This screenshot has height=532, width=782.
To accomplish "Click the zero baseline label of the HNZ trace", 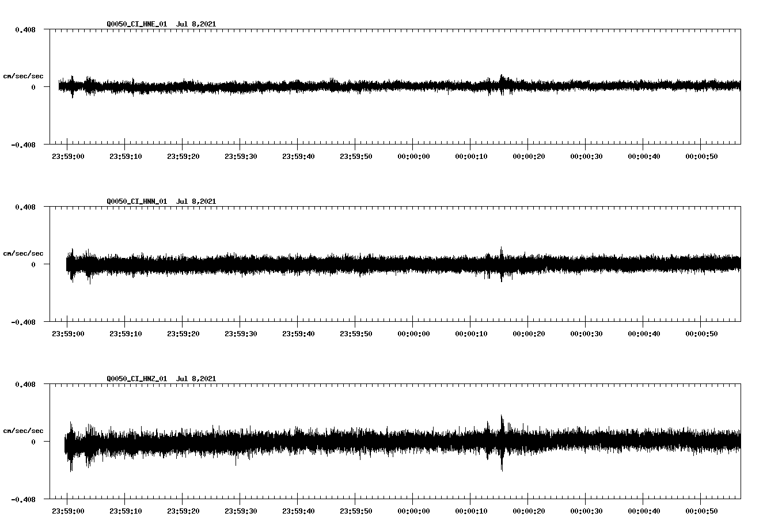I will pos(32,442).
